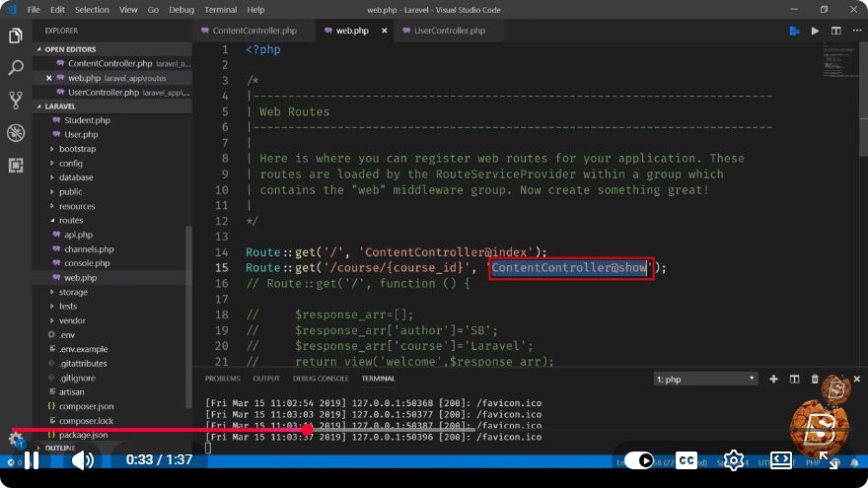Open the Debug view icon
The height and width of the screenshot is (488, 868).
pyautogui.click(x=16, y=133)
